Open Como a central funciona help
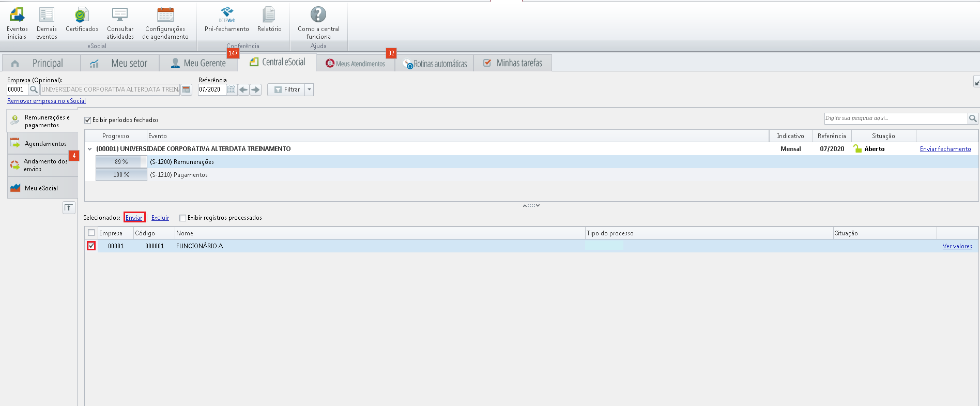This screenshot has height=406, width=980. click(x=318, y=23)
